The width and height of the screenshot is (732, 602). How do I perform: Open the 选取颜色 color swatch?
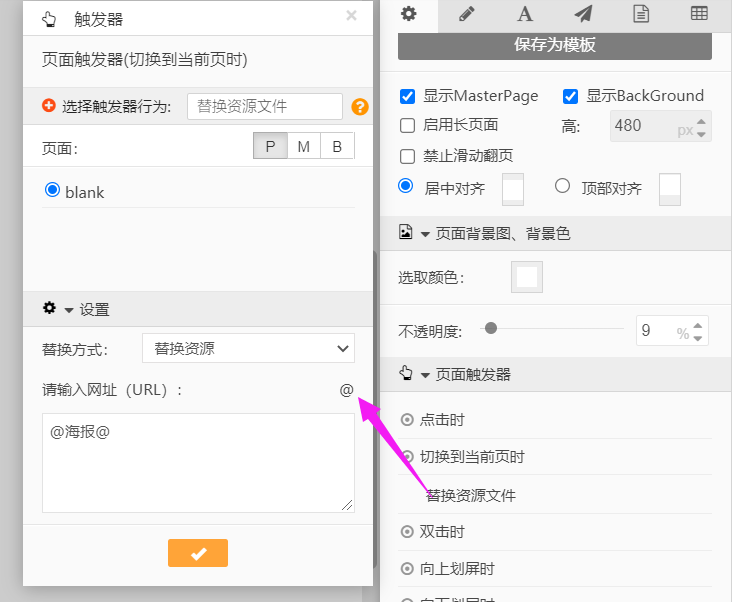click(x=526, y=277)
